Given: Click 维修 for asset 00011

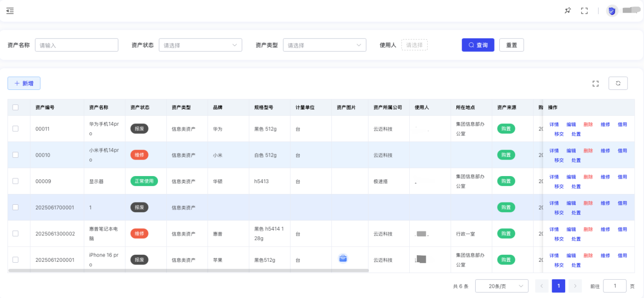Looking at the screenshot, I should point(605,125).
